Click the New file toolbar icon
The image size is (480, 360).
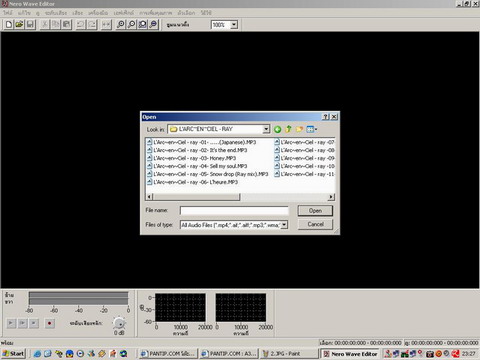click(9, 24)
